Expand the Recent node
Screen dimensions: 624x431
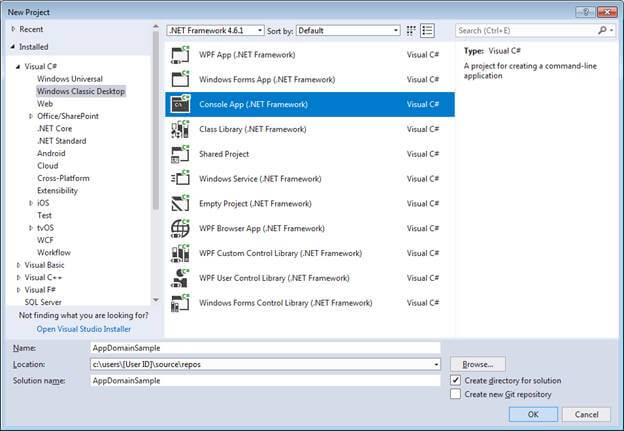[x=13, y=29]
